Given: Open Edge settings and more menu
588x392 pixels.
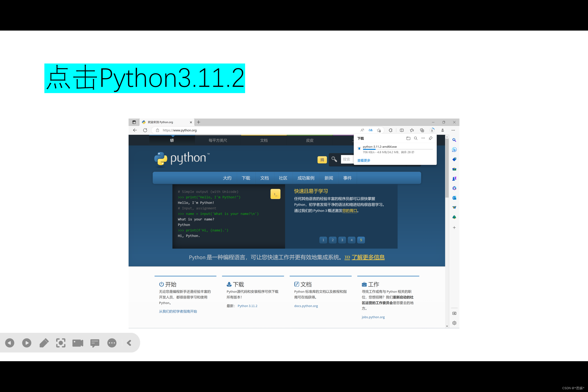Looking at the screenshot, I should click(453, 130).
